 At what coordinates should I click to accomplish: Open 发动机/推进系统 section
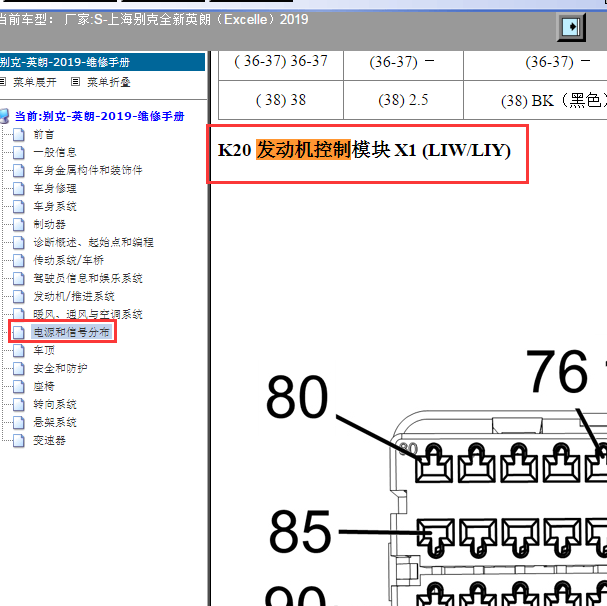74,296
